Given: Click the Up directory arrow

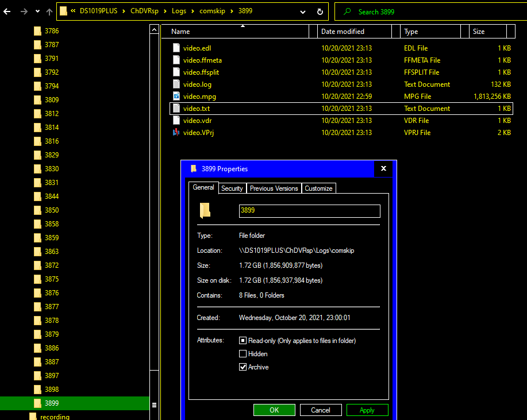Looking at the screenshot, I should (49, 11).
